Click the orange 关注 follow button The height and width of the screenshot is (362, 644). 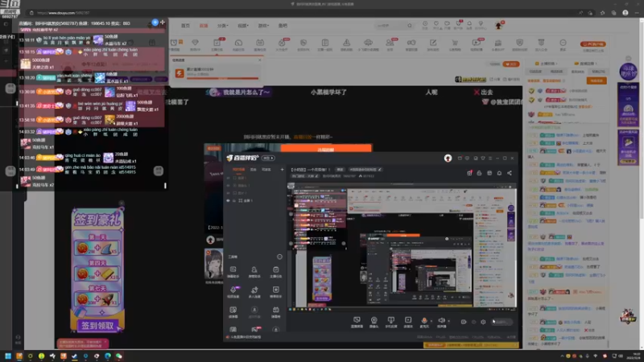pos(511,64)
